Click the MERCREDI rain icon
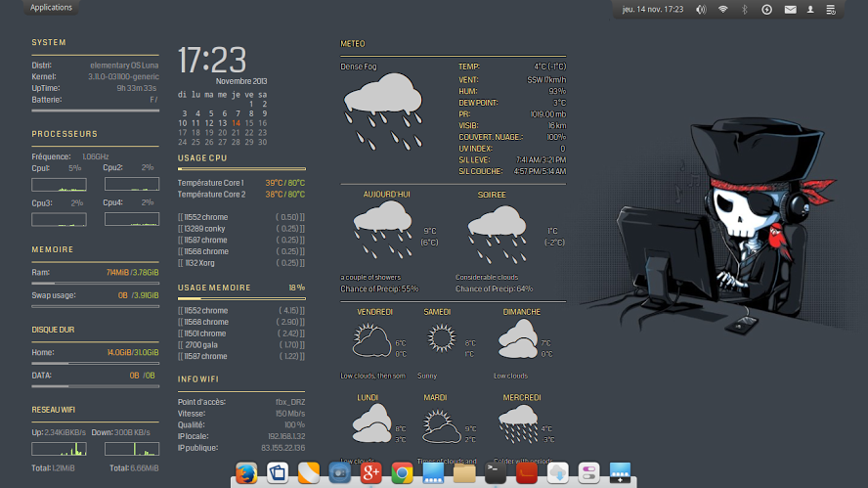The width and height of the screenshot is (868, 488). (518, 423)
